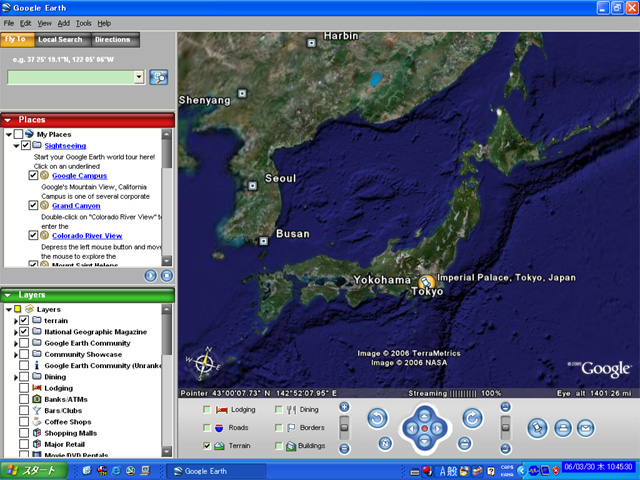Pan the view right with arrow

point(438,429)
